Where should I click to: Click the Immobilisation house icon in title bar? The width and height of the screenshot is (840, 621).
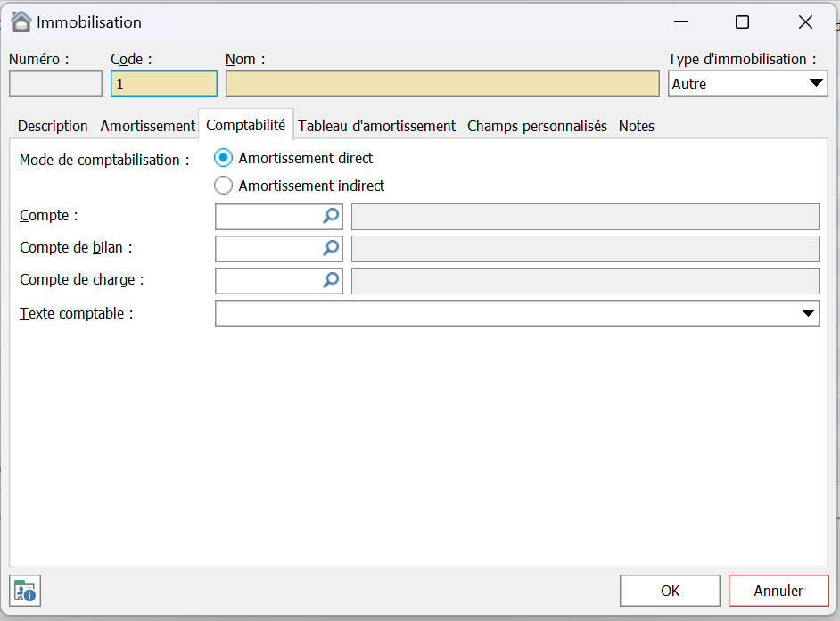21,21
